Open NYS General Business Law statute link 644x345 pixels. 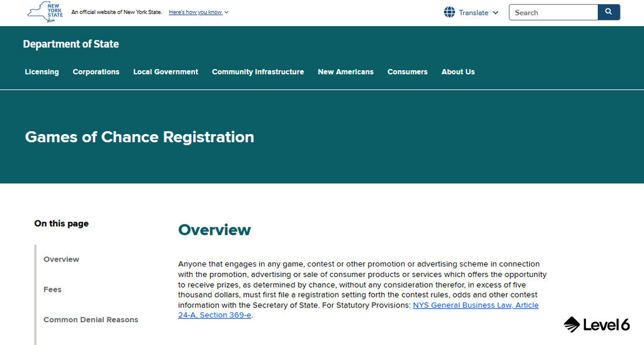(x=475, y=305)
